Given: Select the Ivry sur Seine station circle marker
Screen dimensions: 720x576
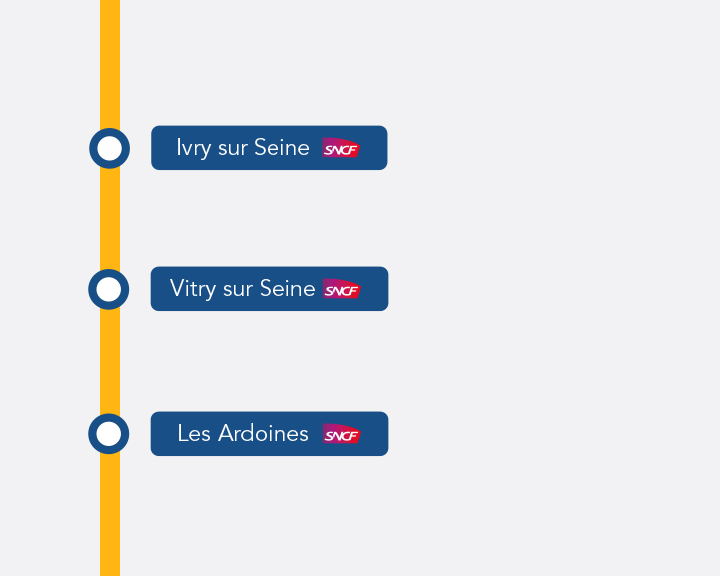Looking at the screenshot, I should point(109,148).
